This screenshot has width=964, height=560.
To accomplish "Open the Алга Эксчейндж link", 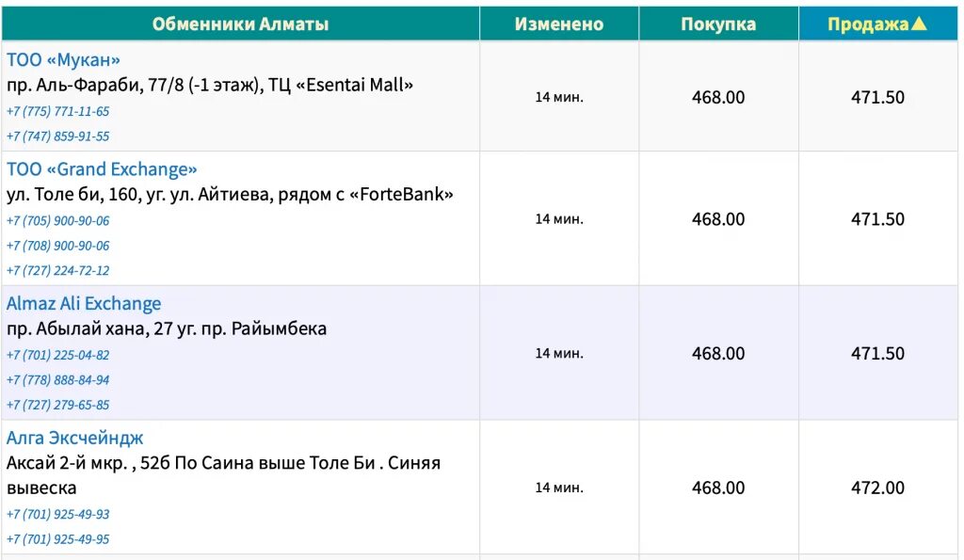I will tap(74, 438).
